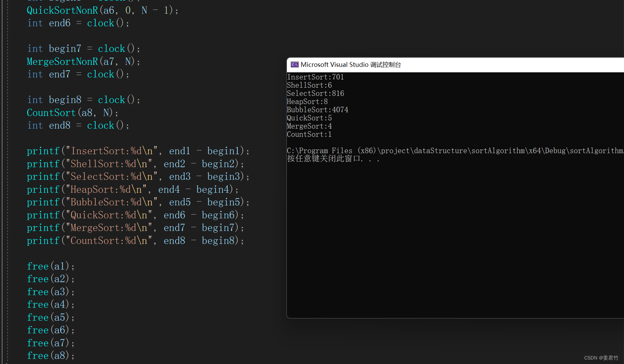Click the free(a8) statement

[51, 356]
